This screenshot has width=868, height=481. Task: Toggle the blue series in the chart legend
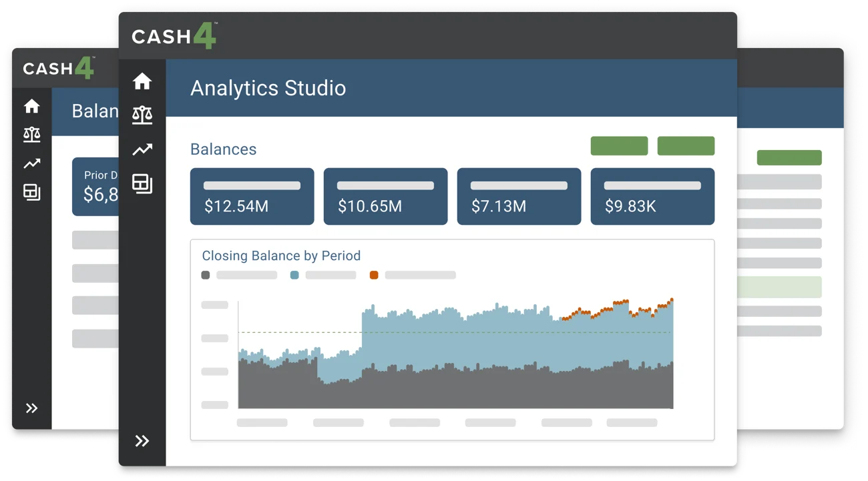click(x=320, y=274)
